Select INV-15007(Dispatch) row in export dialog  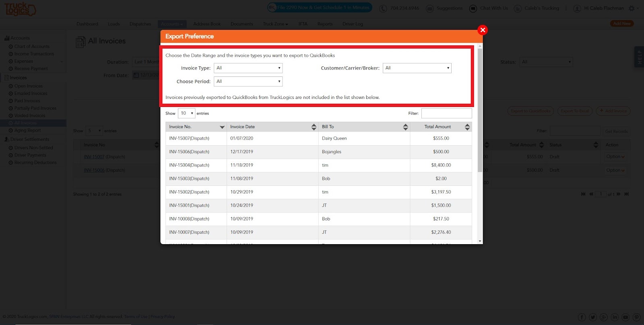click(x=318, y=138)
